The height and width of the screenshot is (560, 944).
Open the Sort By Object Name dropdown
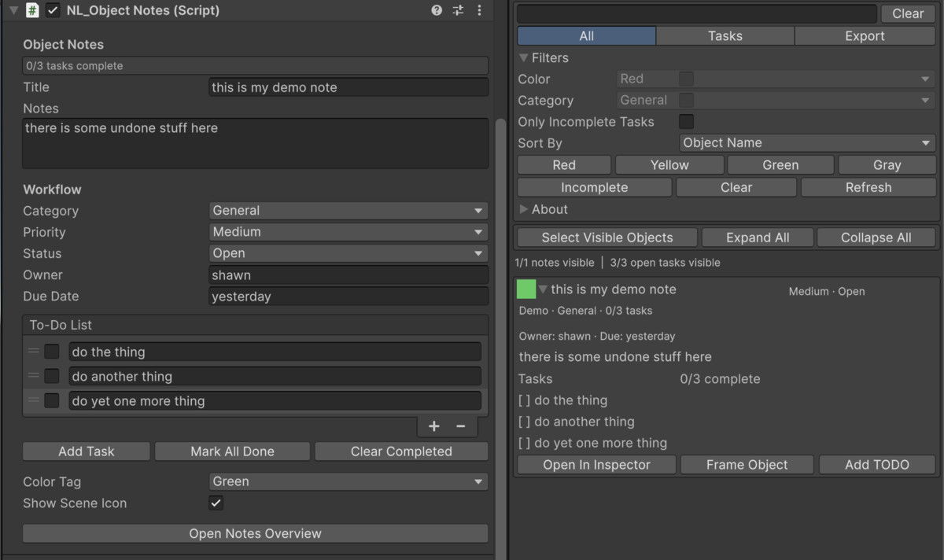(806, 143)
